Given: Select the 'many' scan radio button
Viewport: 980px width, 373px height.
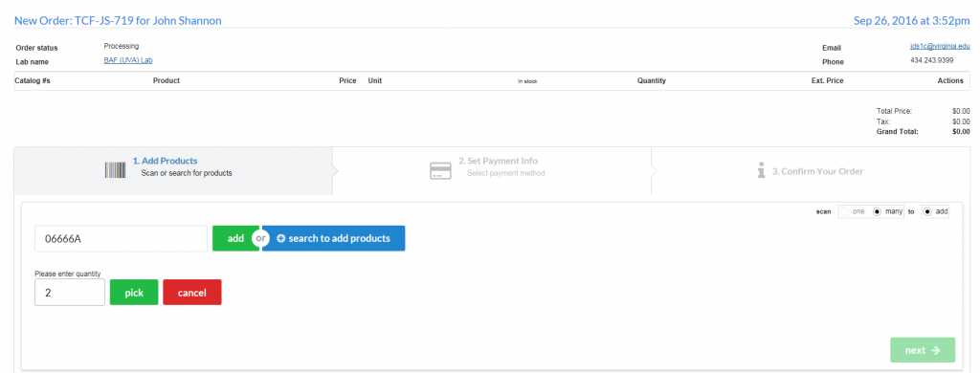Looking at the screenshot, I should (877, 211).
